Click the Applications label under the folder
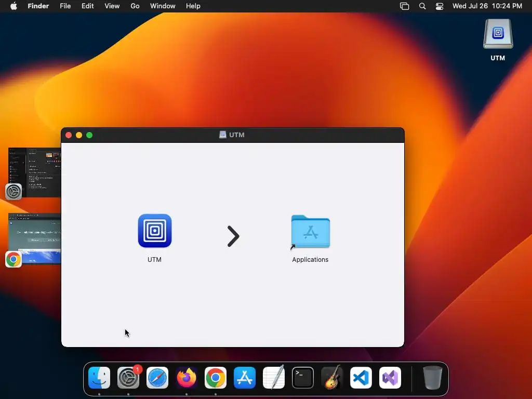The image size is (532, 399). click(310, 260)
